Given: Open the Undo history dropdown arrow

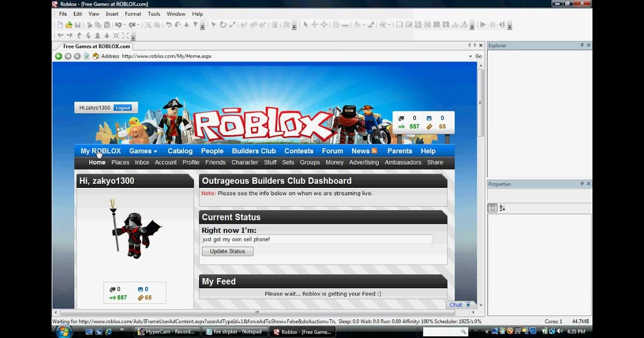Looking at the screenshot, I should click(x=125, y=25).
